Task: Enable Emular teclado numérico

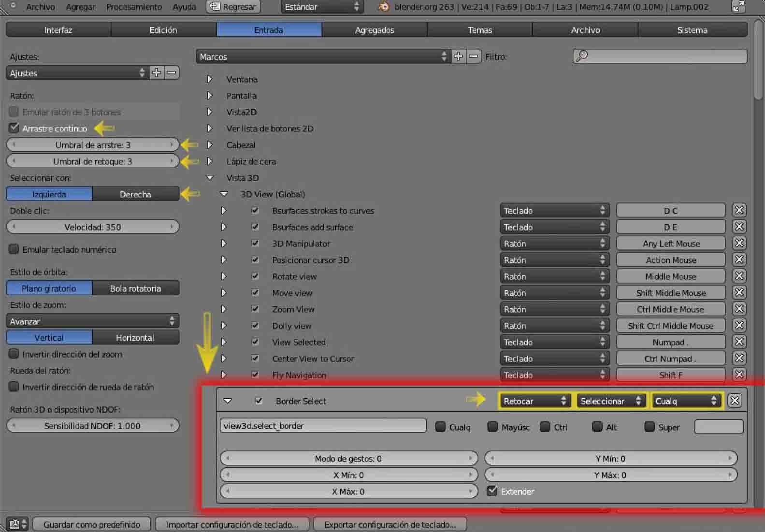Action: pyautogui.click(x=14, y=249)
